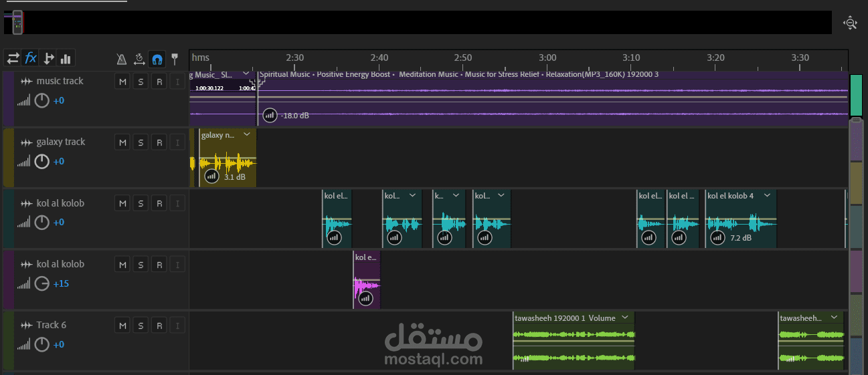Click the waveform icon of music track
The height and width of the screenshot is (375, 868).
(27, 81)
